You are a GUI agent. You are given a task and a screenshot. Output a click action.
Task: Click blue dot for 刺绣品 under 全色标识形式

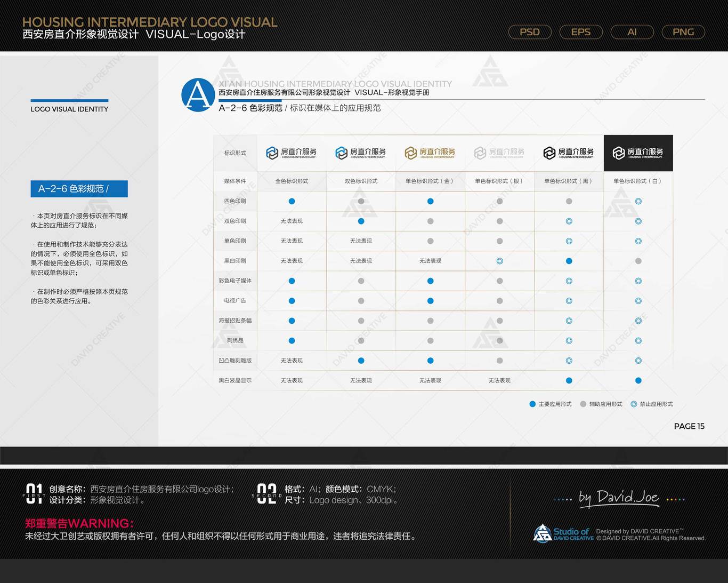[x=292, y=340]
